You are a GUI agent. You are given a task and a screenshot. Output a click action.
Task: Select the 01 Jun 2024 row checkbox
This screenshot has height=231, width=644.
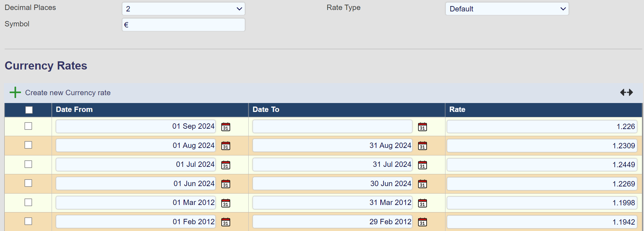[x=28, y=183]
